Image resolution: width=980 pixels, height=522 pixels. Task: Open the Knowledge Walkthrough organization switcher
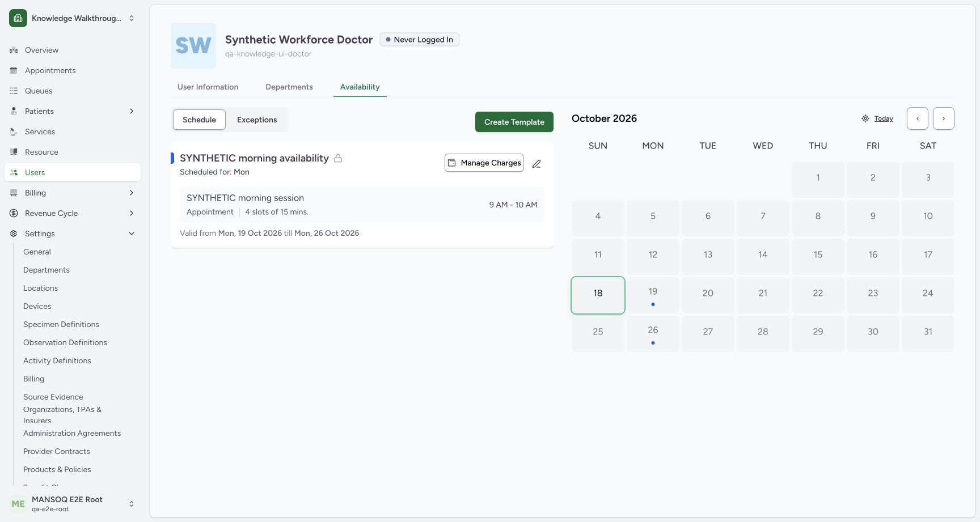click(x=73, y=18)
